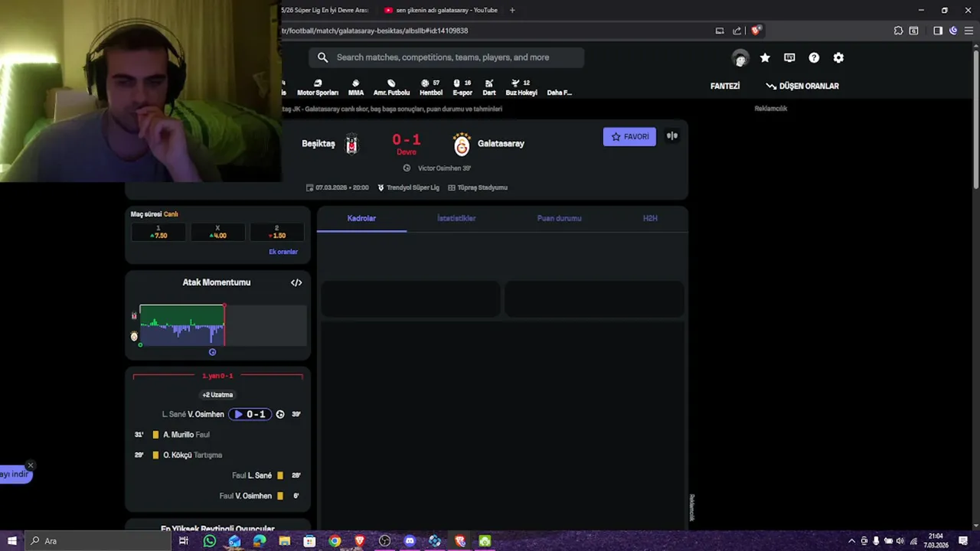Open the Amr. Futbolu category
The image size is (980, 551).
pos(391,87)
